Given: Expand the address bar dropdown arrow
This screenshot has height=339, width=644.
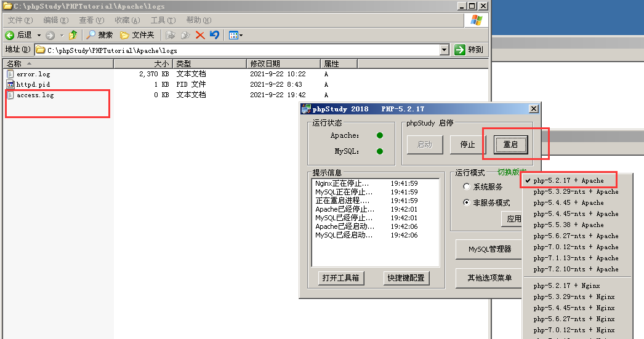Looking at the screenshot, I should pos(444,50).
